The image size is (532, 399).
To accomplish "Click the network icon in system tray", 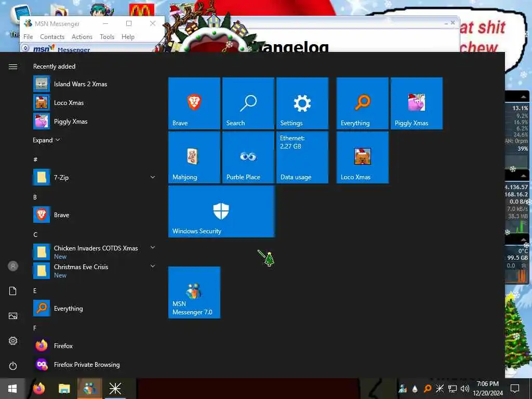I will pos(453,389).
